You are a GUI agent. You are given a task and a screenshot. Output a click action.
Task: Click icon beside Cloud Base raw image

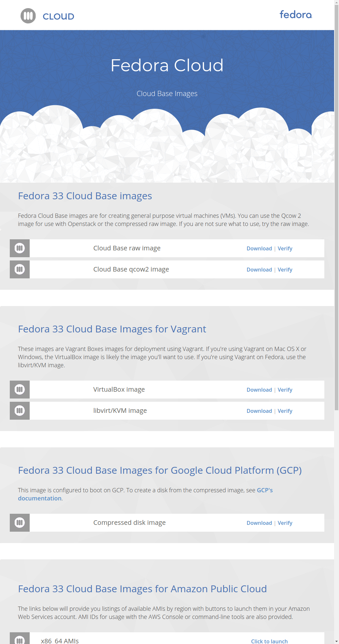[20, 248]
